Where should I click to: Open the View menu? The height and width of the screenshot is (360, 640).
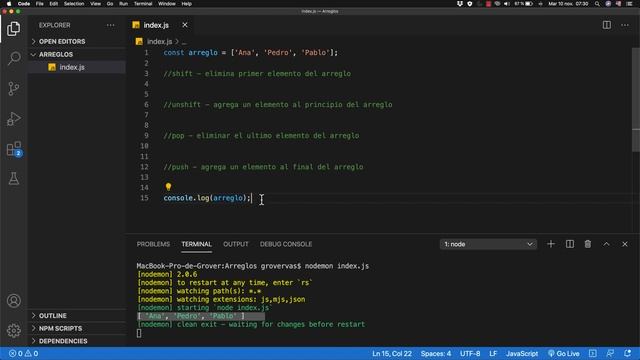[x=96, y=4]
